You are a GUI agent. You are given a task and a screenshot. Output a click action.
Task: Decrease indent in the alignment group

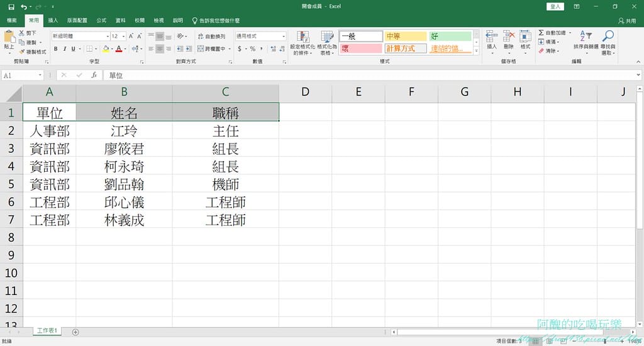point(180,49)
